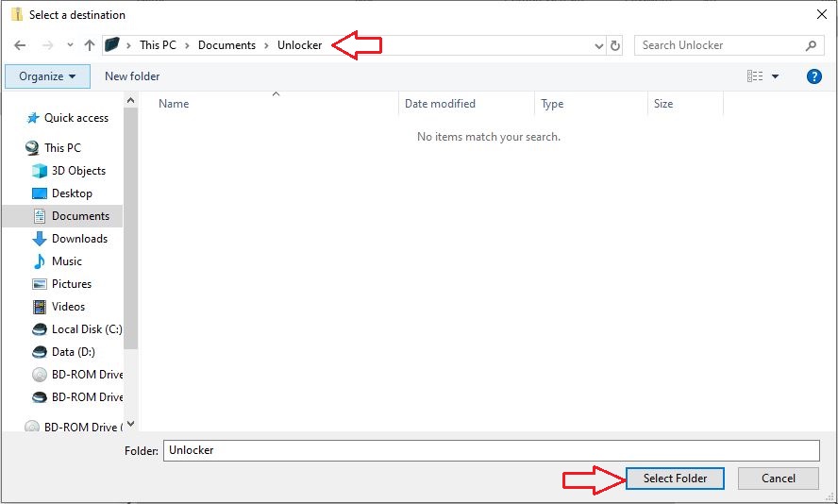The image size is (838, 504).
Task: Select the 3D Objects folder
Action: coord(77,171)
